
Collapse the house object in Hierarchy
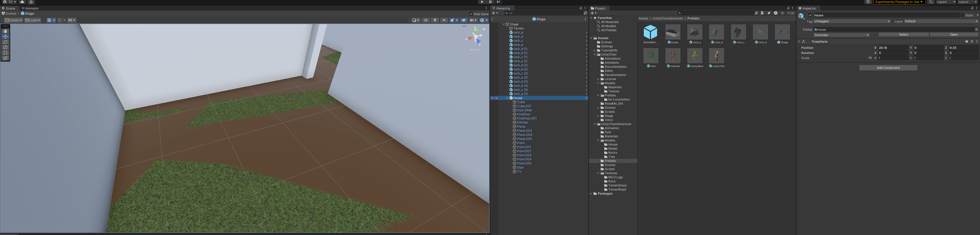tap(507, 98)
